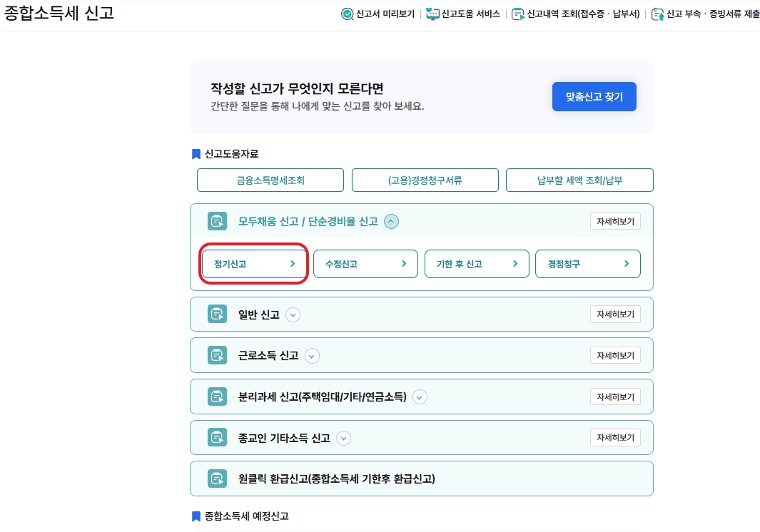Click the bookmark icon beside 신고도움자료
The width and height of the screenshot is (760, 532).
click(x=196, y=153)
